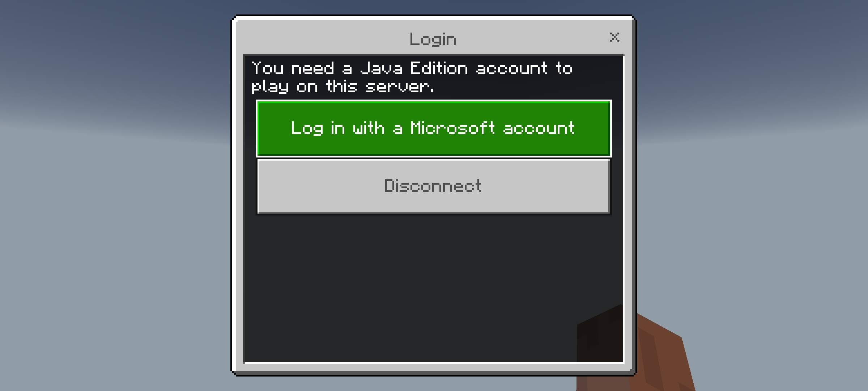Screen dimensions: 868x391
Task: Click the word Microsoft on the green button
Action: (x=452, y=128)
